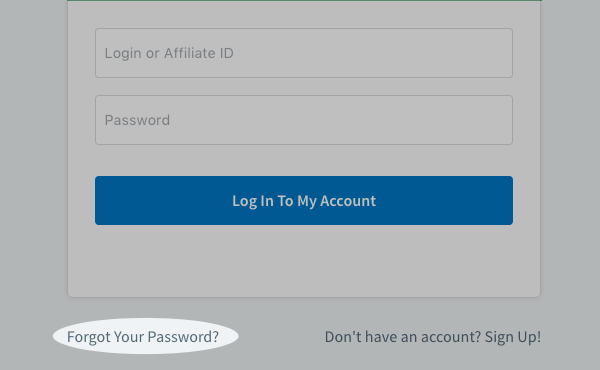Image resolution: width=600 pixels, height=370 pixels.
Task: Select the Affiliate ID text box
Action: tap(304, 53)
